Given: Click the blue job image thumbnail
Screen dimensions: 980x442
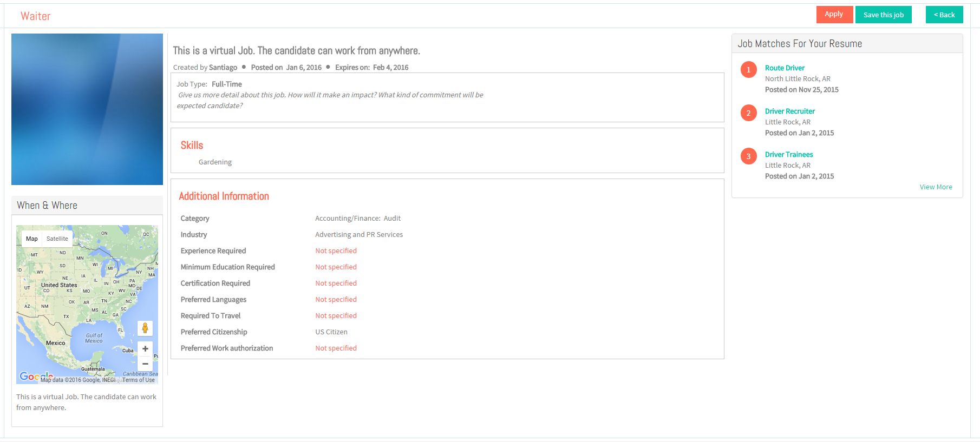Looking at the screenshot, I should pos(87,109).
